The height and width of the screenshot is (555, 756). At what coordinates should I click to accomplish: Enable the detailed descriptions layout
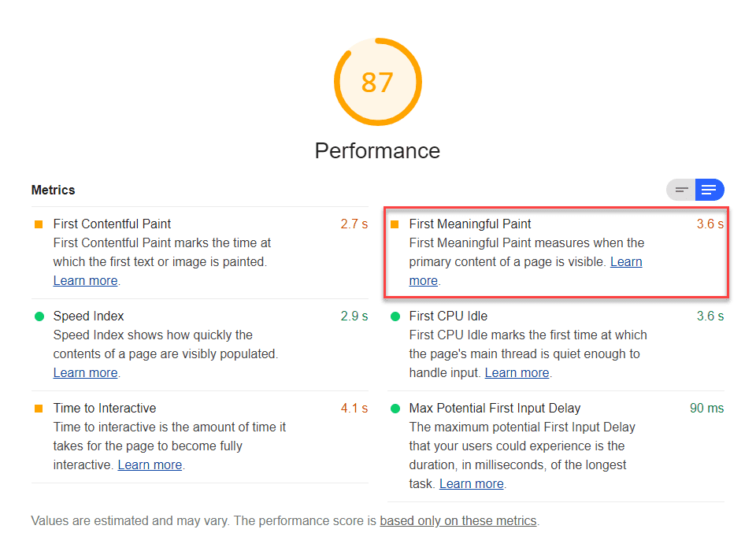point(709,190)
